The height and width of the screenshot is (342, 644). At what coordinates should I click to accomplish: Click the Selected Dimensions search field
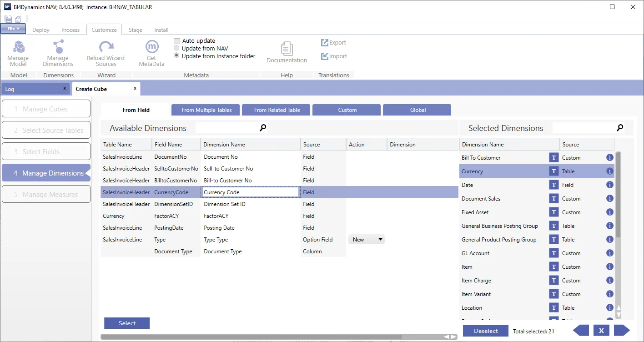584,128
